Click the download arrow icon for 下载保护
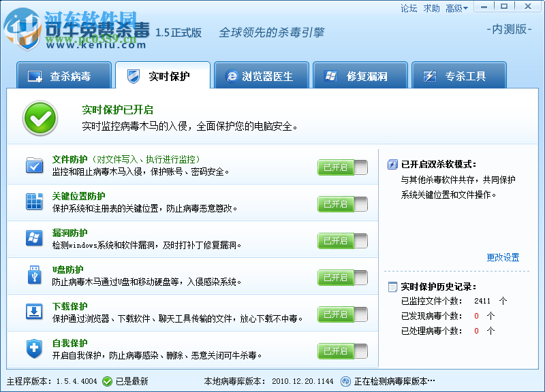The width and height of the screenshot is (545, 392). [34, 313]
